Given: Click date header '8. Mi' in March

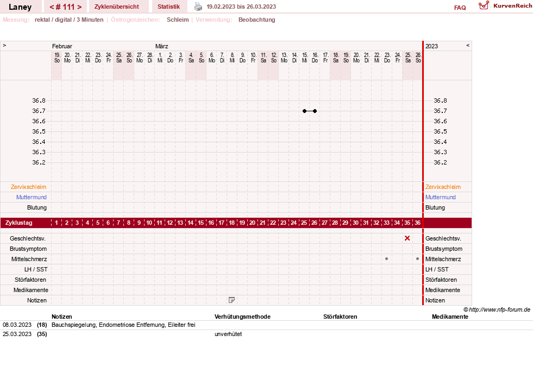Looking at the screenshot, I should tap(232, 58).
